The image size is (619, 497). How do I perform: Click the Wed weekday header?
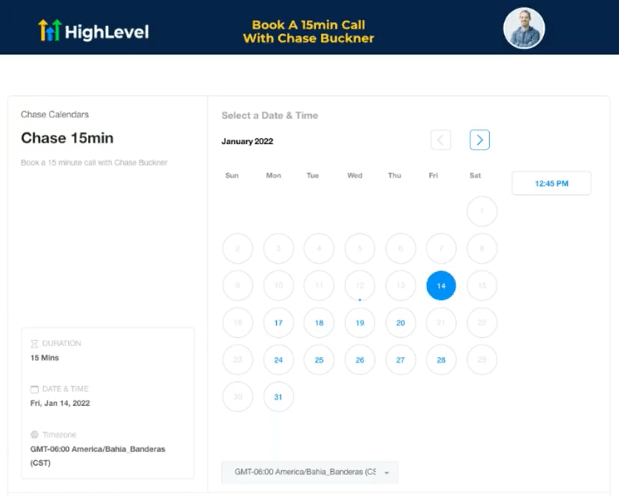tap(355, 175)
